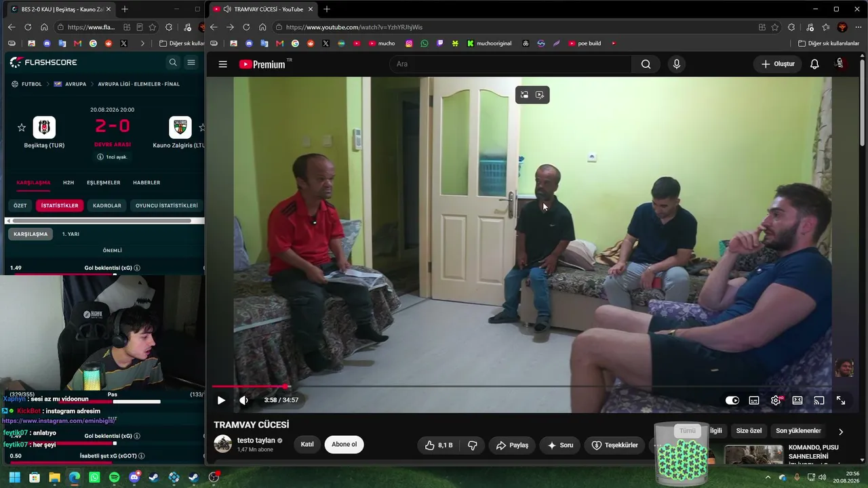The image size is (868, 488).
Task: Toggle autoplay switch in the player
Action: point(732,401)
